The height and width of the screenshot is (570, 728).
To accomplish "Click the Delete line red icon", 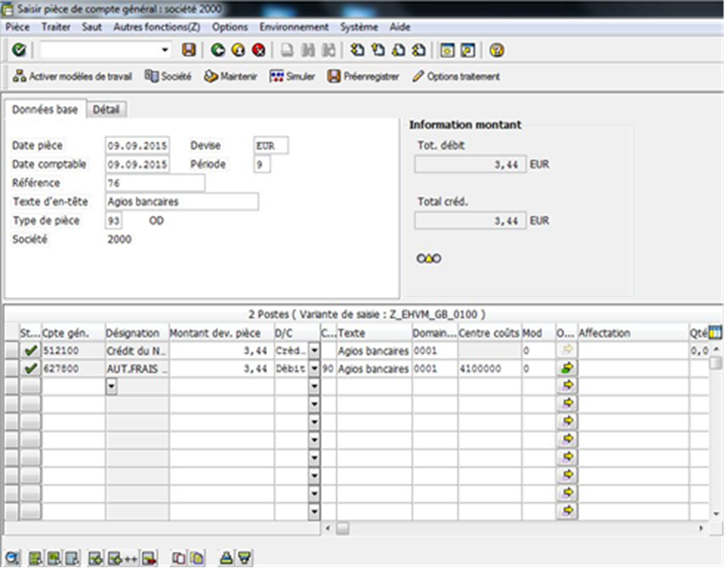I will [150, 558].
